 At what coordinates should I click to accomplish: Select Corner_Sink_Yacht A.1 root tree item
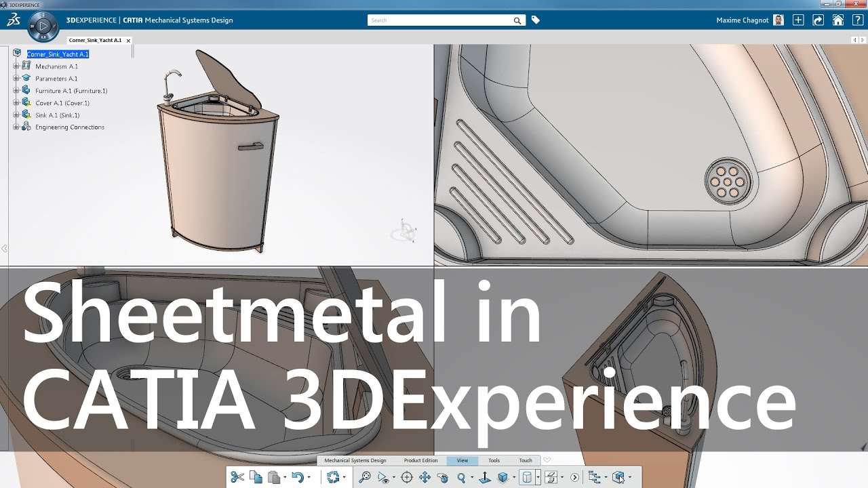(x=58, y=54)
